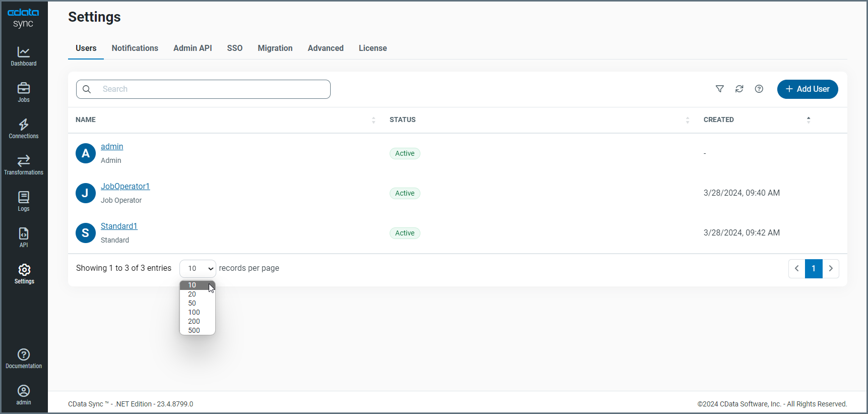The image size is (868, 414).
Task: Click the filter funnel icon
Action: [x=720, y=89]
